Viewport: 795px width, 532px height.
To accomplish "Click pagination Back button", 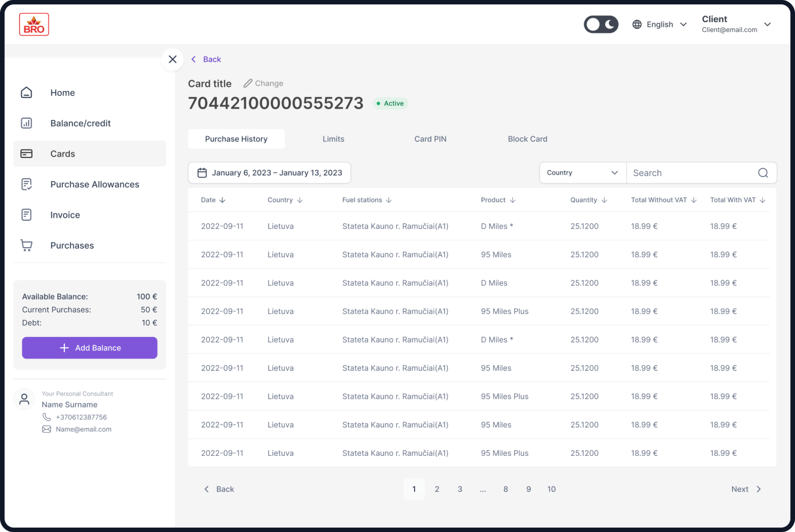I will click(219, 489).
